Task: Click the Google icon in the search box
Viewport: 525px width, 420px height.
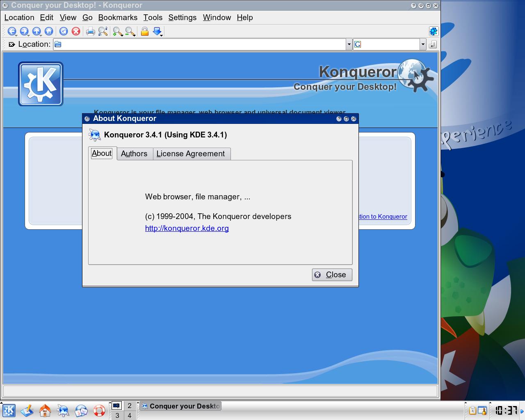Action: click(x=358, y=44)
